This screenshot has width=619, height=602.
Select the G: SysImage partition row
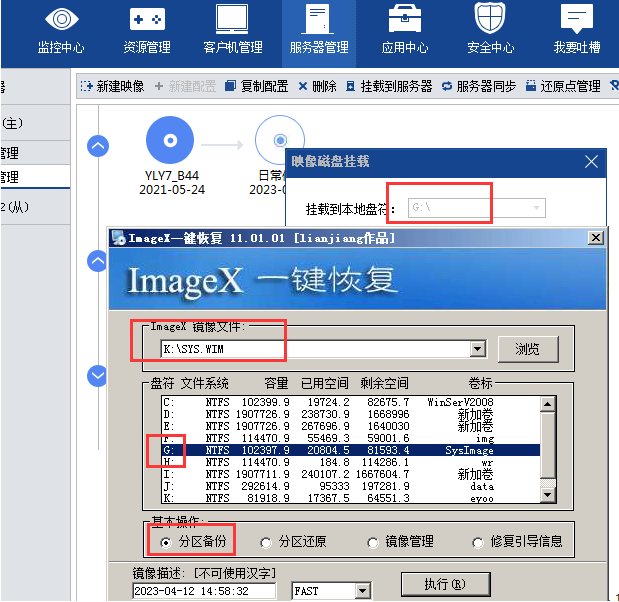point(351,450)
